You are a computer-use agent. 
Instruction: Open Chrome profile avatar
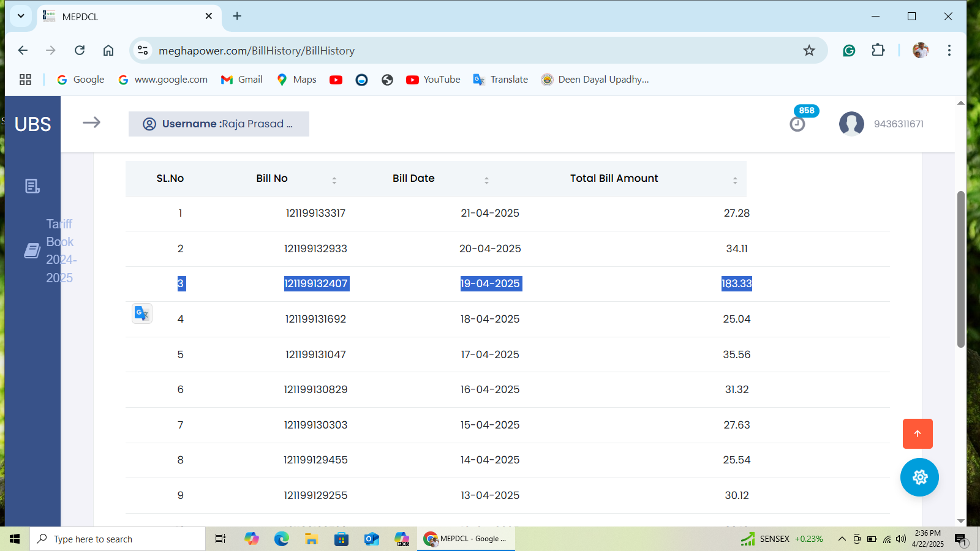[x=920, y=50]
